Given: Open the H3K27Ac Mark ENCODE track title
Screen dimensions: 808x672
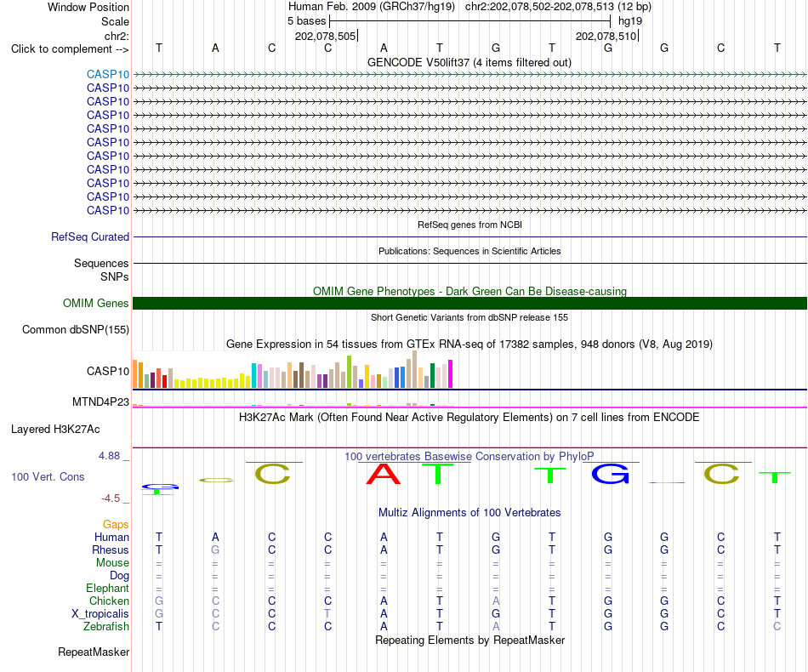Looking at the screenshot, I should tap(469, 418).
